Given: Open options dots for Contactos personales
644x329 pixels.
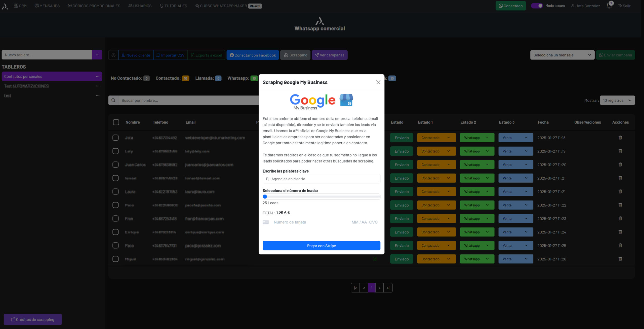Looking at the screenshot, I should [x=98, y=77].
